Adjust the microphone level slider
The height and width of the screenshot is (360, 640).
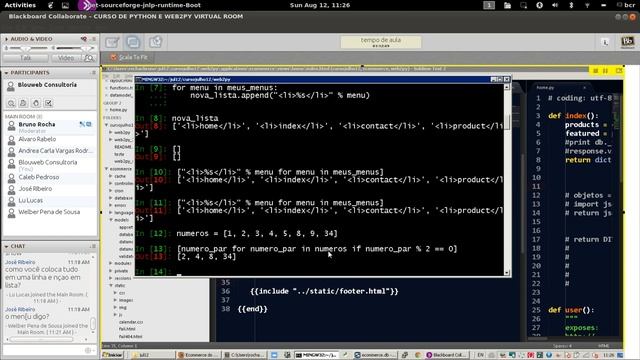[x=25, y=48]
